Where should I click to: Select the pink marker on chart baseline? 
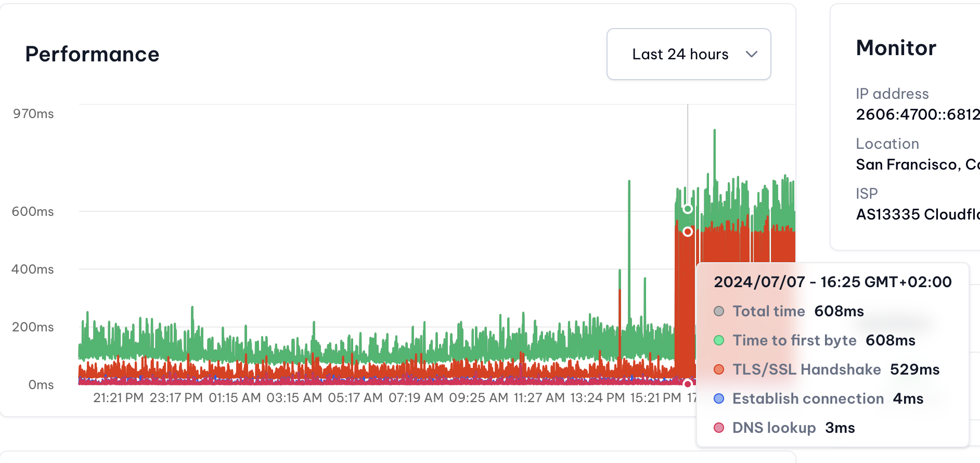tap(688, 384)
